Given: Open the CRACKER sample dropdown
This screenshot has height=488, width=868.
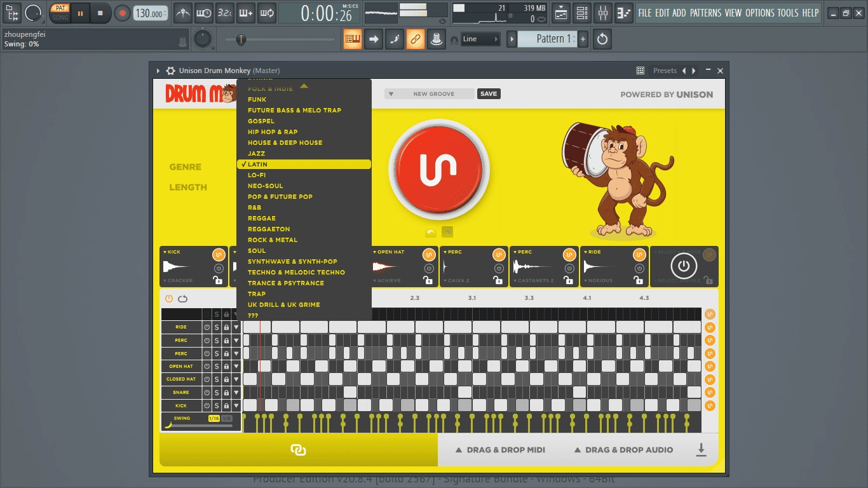Looking at the screenshot, I should [178, 280].
